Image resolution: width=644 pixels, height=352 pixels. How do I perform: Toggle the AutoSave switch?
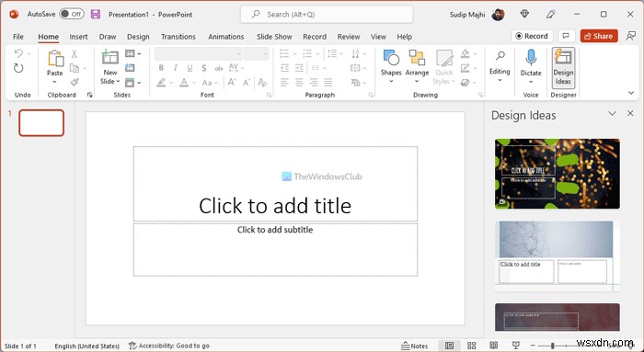[x=72, y=14]
